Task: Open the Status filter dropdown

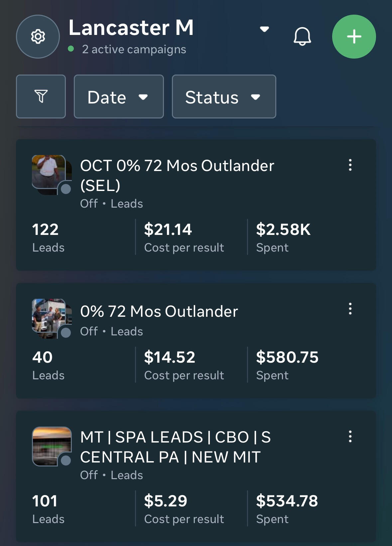Action: point(224,96)
